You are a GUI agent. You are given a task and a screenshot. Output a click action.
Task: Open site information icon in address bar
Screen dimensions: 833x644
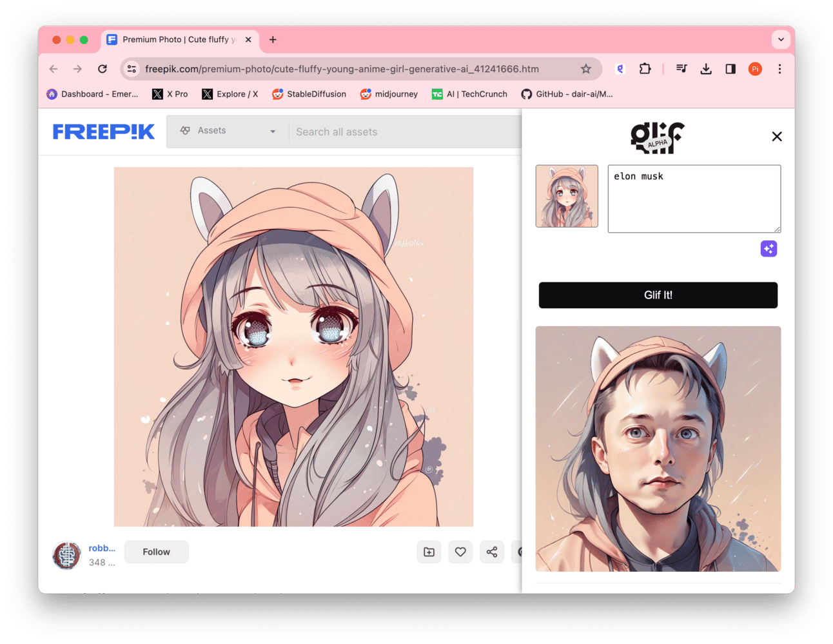[x=132, y=69]
